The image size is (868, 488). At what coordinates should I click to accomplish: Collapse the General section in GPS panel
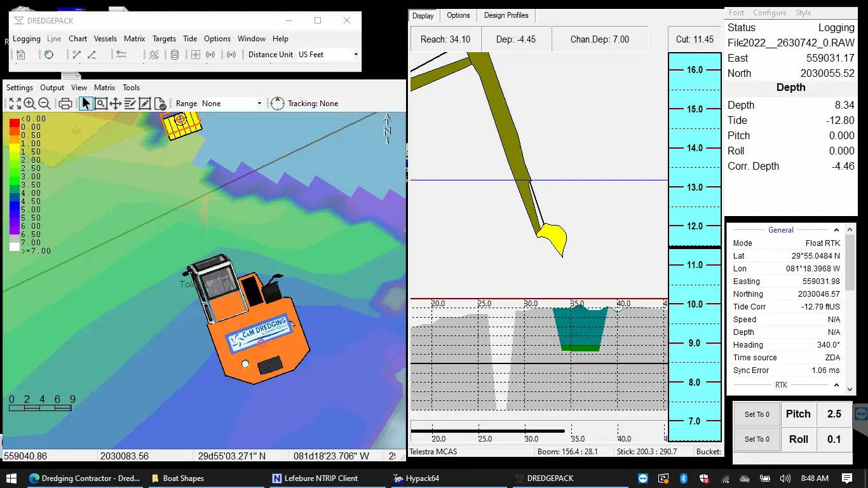(836, 230)
